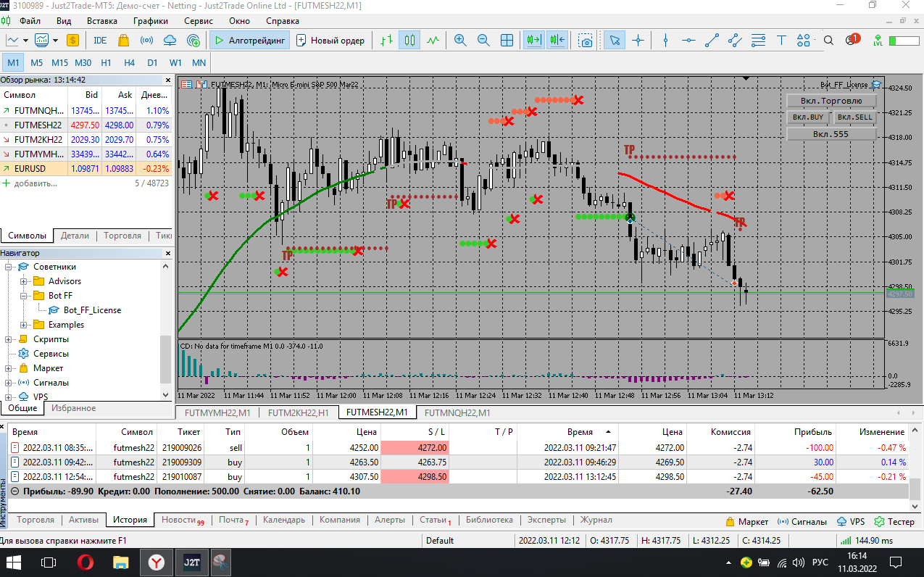This screenshot has height=577, width=924.
Task: Toggle the chart shift button
Action: point(557,41)
